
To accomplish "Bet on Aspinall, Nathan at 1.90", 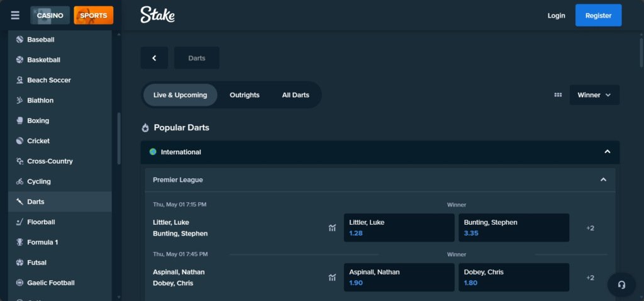I will (399, 278).
